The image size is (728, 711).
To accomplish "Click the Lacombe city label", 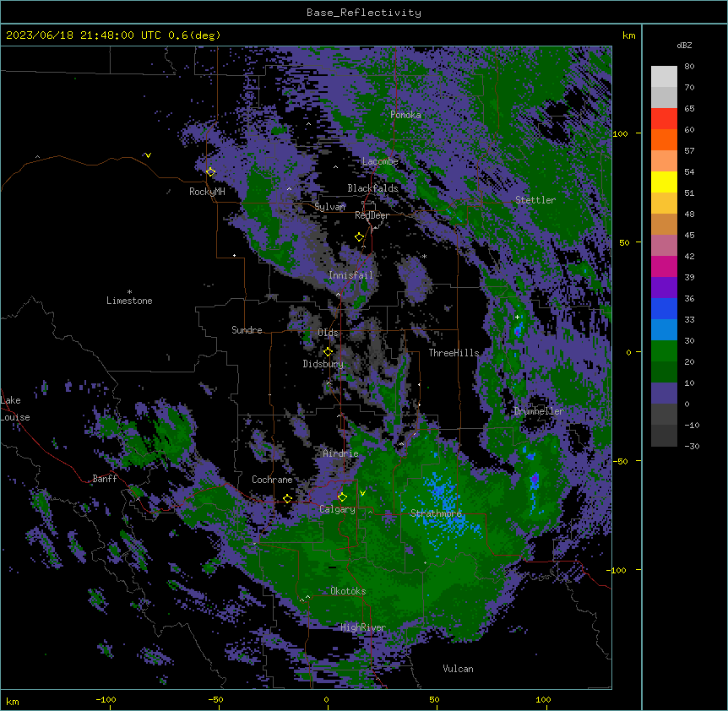I will [380, 161].
